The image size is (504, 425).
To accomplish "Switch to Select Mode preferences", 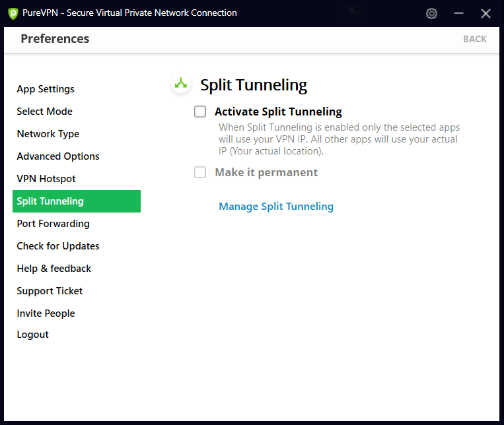I will [x=45, y=112].
